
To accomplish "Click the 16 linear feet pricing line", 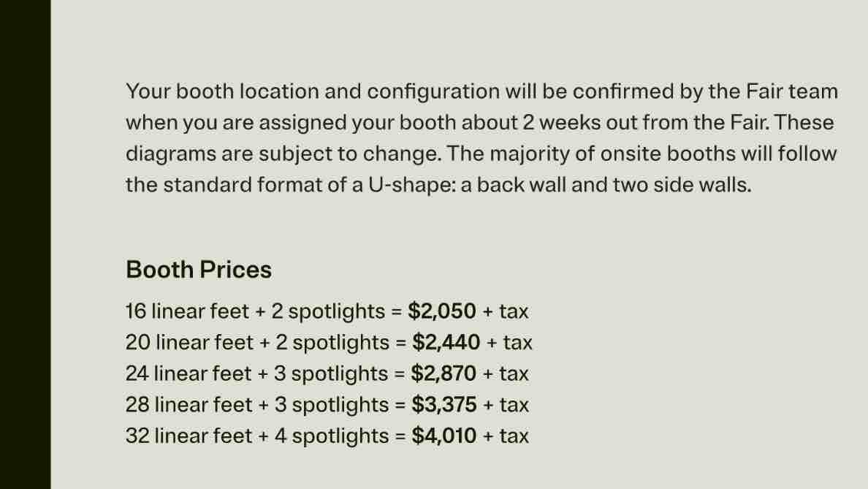I will pyautogui.click(x=327, y=311).
